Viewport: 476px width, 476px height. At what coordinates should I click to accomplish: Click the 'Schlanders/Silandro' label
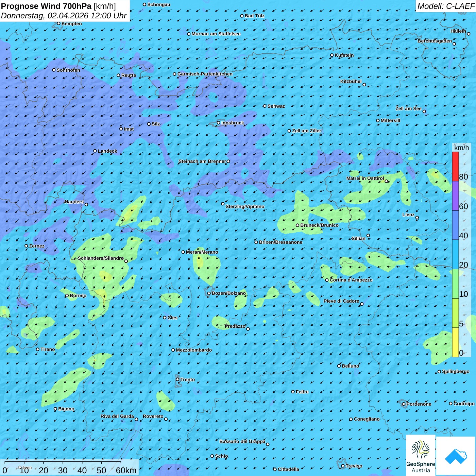tap(101, 258)
